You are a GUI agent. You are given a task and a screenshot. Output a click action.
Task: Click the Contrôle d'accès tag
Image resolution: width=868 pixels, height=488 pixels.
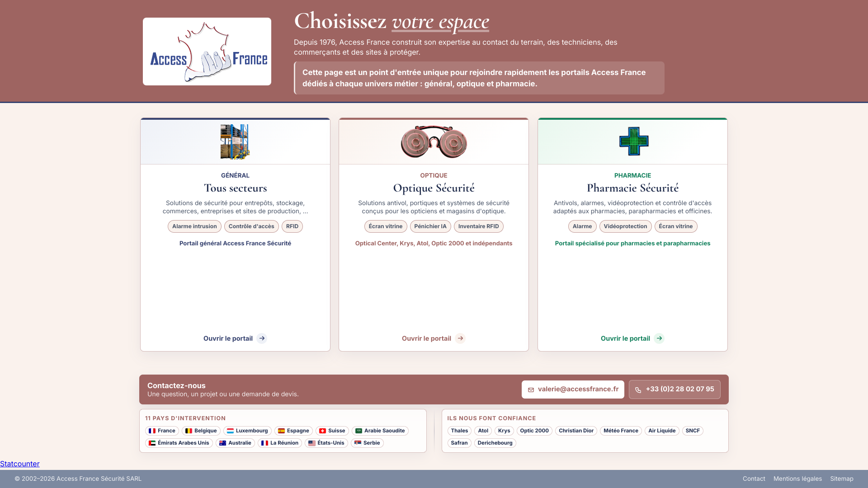pos(251,226)
